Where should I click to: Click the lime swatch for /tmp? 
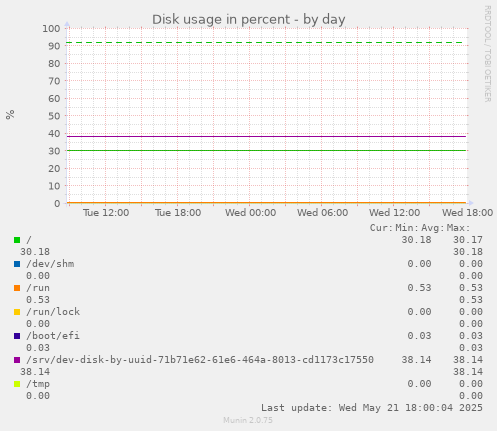17,384
